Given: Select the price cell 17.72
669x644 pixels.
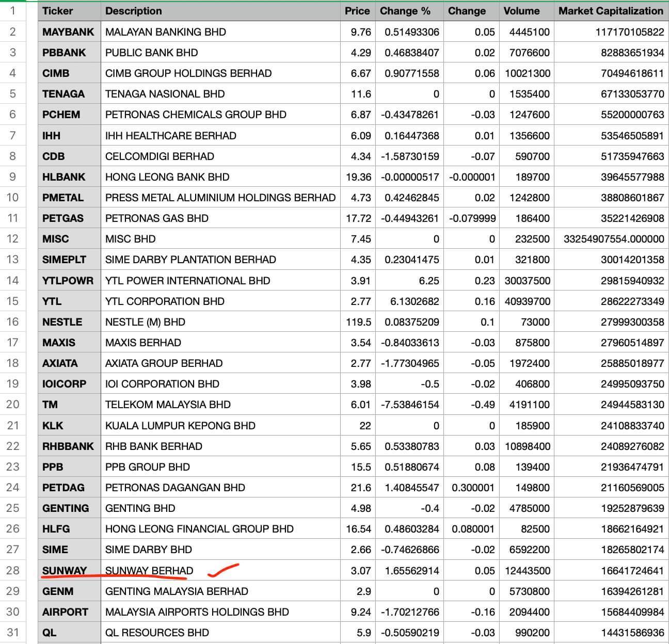Looking at the screenshot, I should (x=358, y=218).
